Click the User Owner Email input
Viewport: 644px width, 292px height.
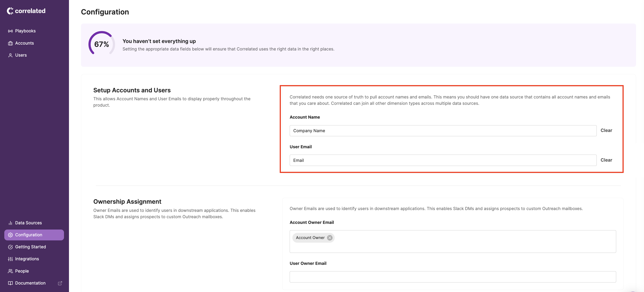click(452, 277)
